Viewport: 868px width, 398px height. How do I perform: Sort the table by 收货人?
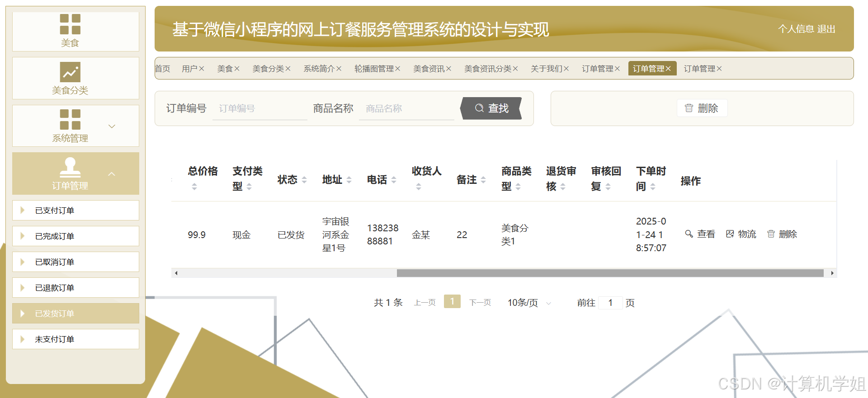click(419, 187)
